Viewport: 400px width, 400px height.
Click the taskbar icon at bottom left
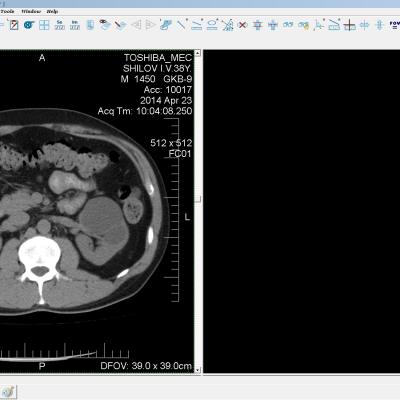click(x=8, y=391)
